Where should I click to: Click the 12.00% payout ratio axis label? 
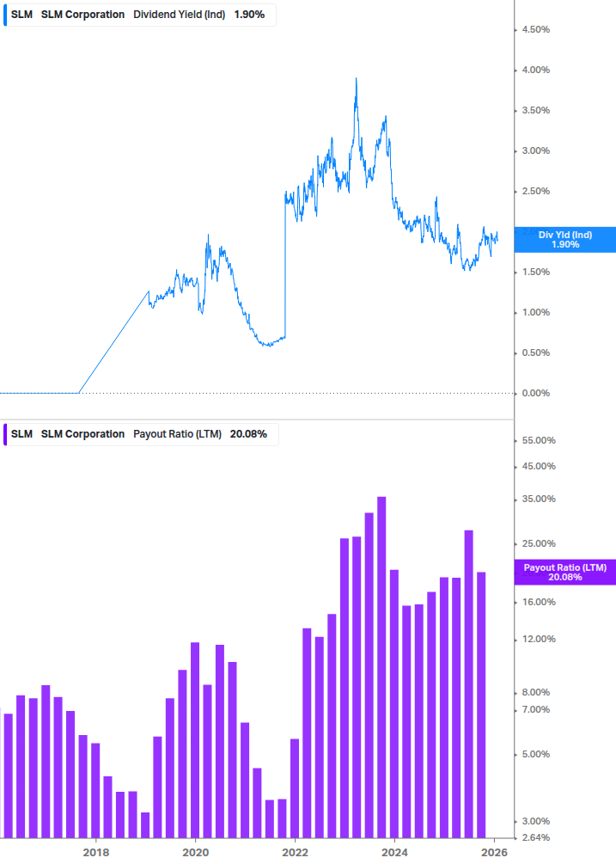[539, 639]
